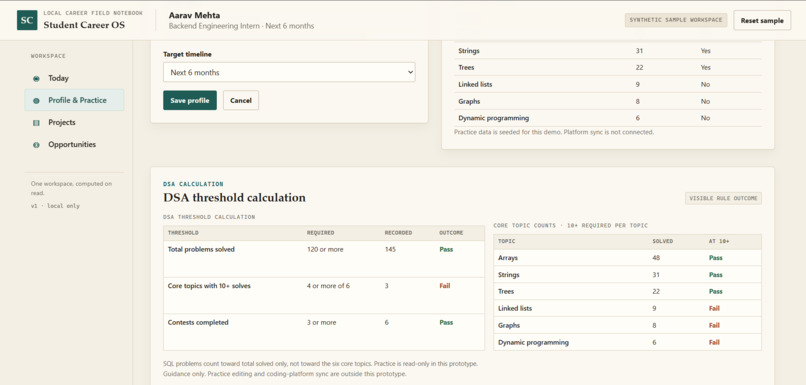The width and height of the screenshot is (806, 385).
Task: Click the Target timeline label
Action: 187,54
